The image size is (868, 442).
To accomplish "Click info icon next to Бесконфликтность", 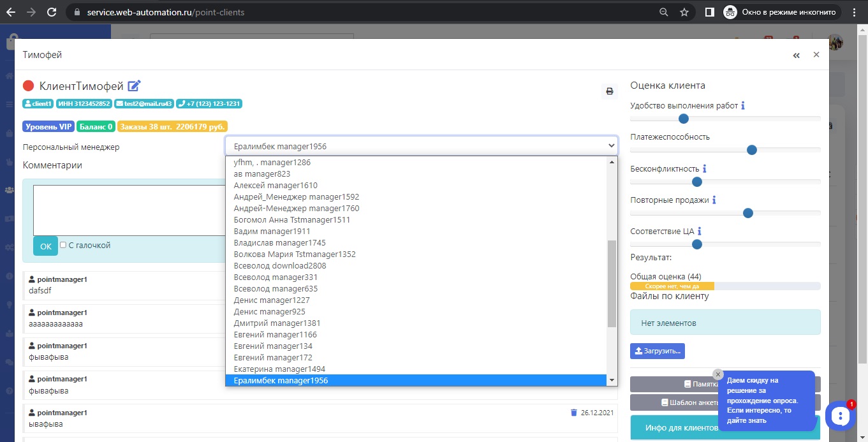I will (705, 169).
